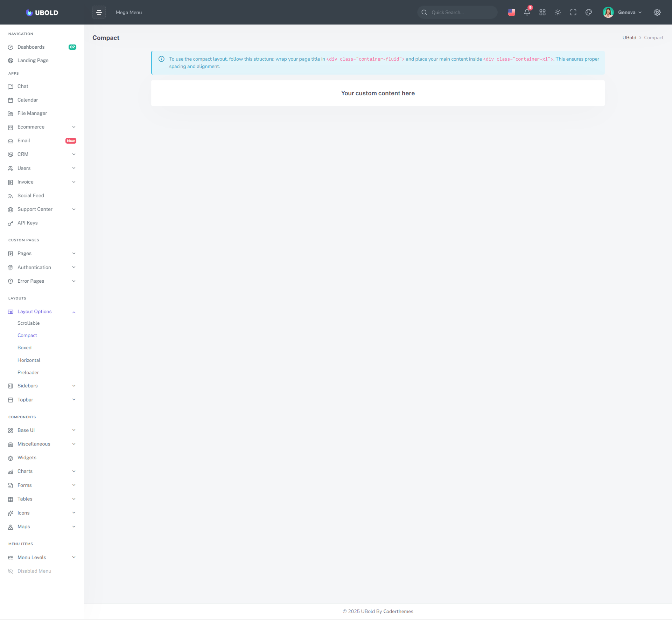The image size is (672, 620).
Task: Click the API Keys key icon
Action: (x=10, y=223)
